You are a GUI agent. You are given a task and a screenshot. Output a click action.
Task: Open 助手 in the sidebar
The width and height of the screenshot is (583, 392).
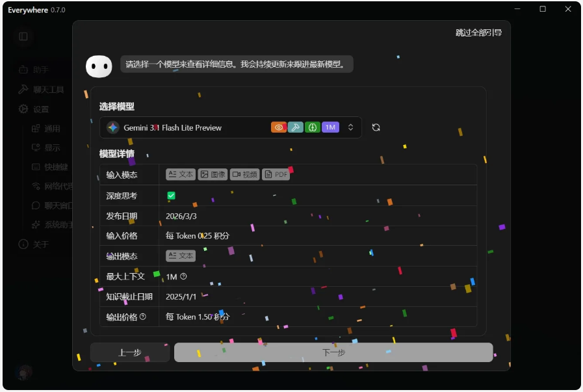click(x=34, y=70)
